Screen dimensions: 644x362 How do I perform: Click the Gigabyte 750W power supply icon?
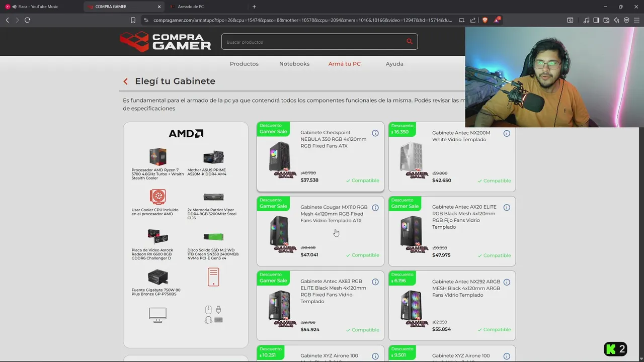coord(157,277)
